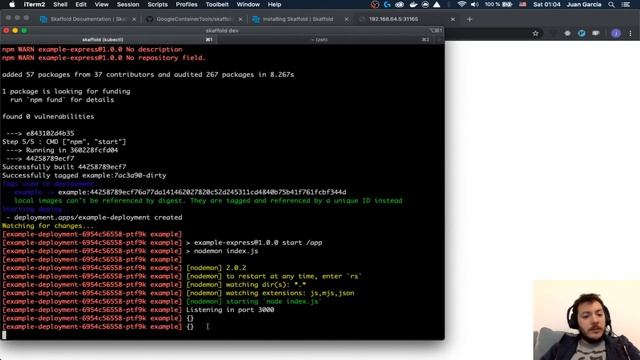Close the GoogleContainerTools browser tab
Viewport: 640px width, 360px height.
240,19
